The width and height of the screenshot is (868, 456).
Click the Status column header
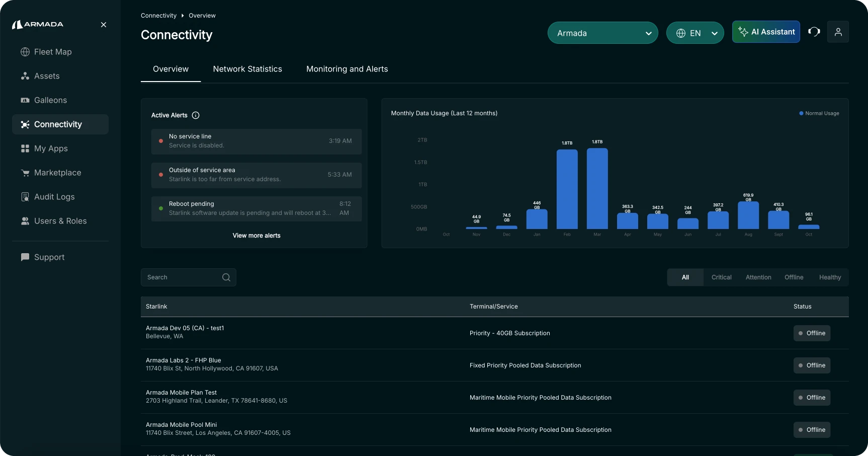(803, 307)
